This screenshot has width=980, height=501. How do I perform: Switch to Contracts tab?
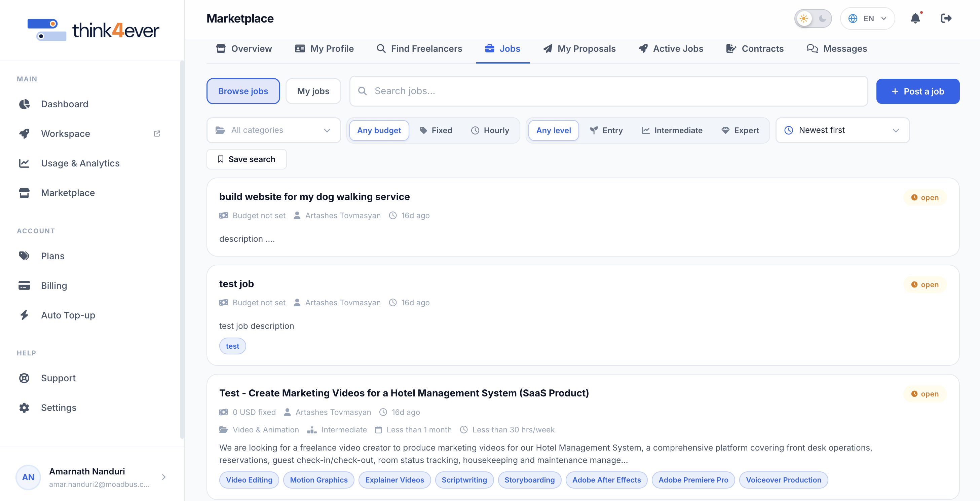[755, 49]
